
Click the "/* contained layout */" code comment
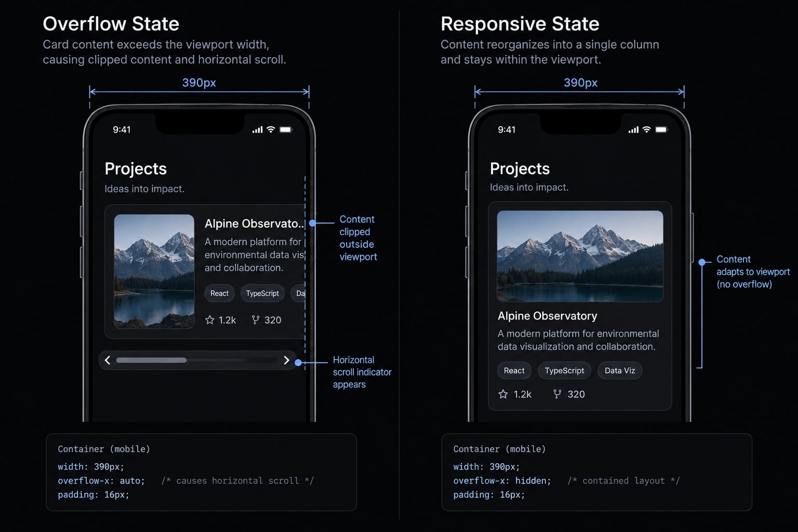tap(623, 481)
